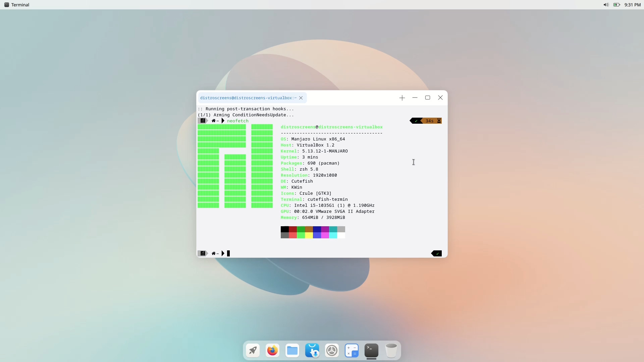The image size is (644, 362).
Task: Click the battery indicator in the top bar
Action: [617, 5]
